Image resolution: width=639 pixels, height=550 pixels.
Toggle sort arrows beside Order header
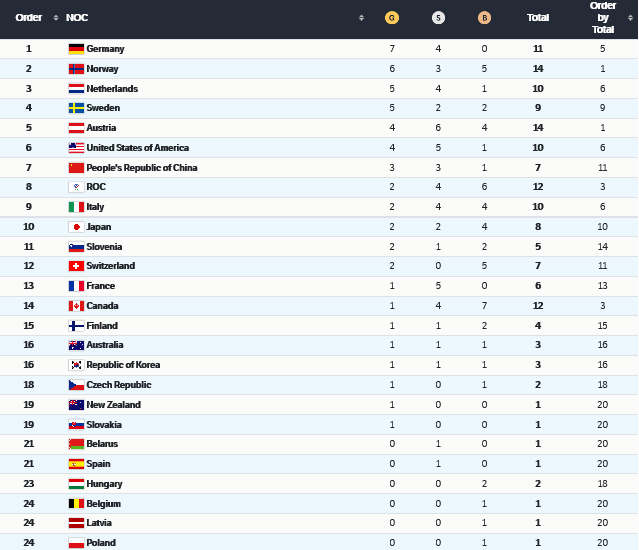point(55,18)
